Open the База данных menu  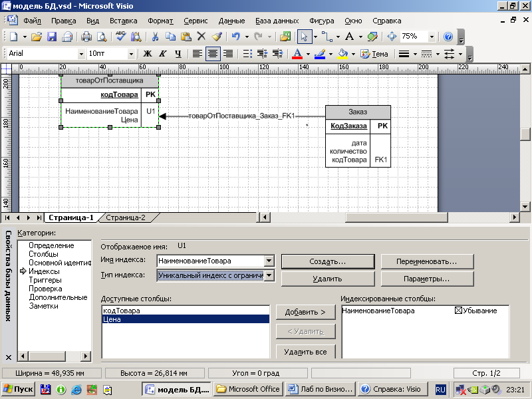tap(277, 21)
